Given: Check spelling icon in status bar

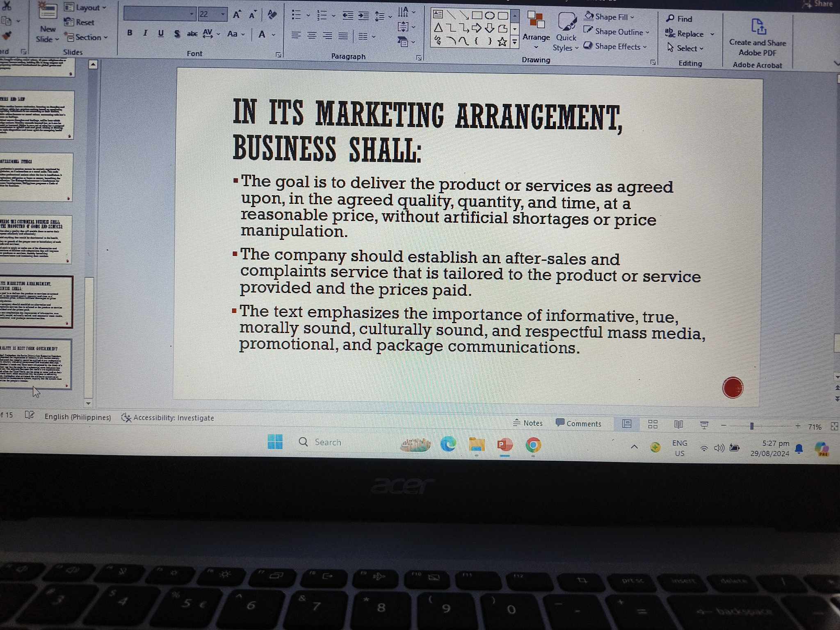Looking at the screenshot, I should [30, 415].
